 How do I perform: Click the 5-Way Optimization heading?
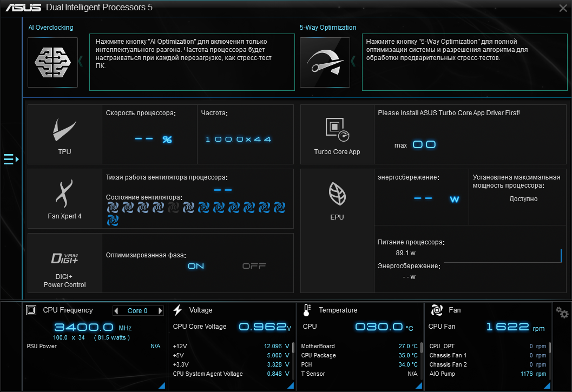[327, 28]
